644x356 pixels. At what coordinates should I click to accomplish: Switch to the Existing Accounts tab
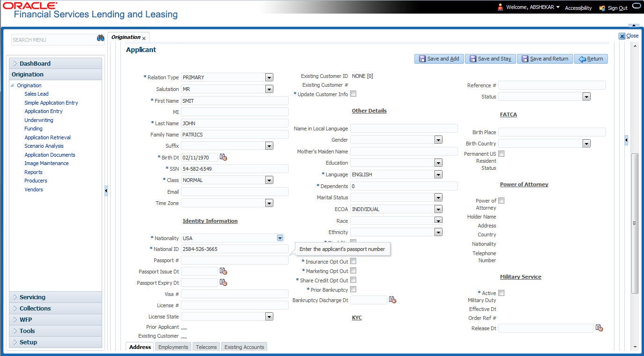tap(244, 347)
